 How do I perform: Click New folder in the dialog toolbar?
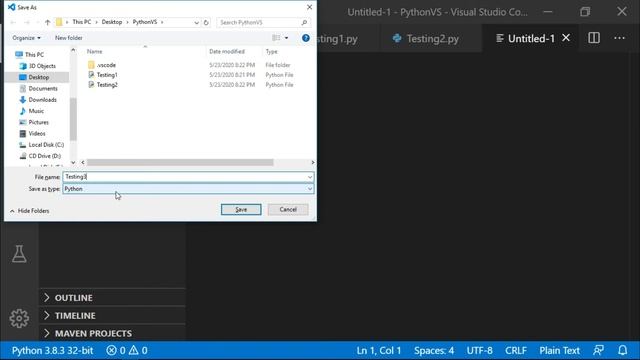(x=69, y=38)
